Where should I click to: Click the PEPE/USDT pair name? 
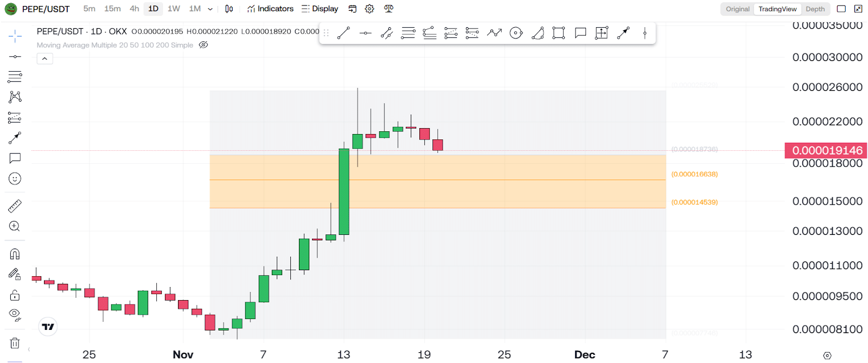click(46, 9)
